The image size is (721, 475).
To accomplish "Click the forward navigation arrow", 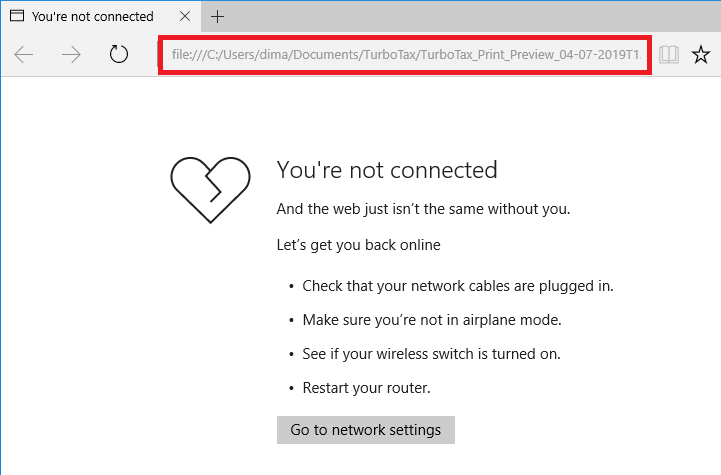I will click(x=71, y=55).
